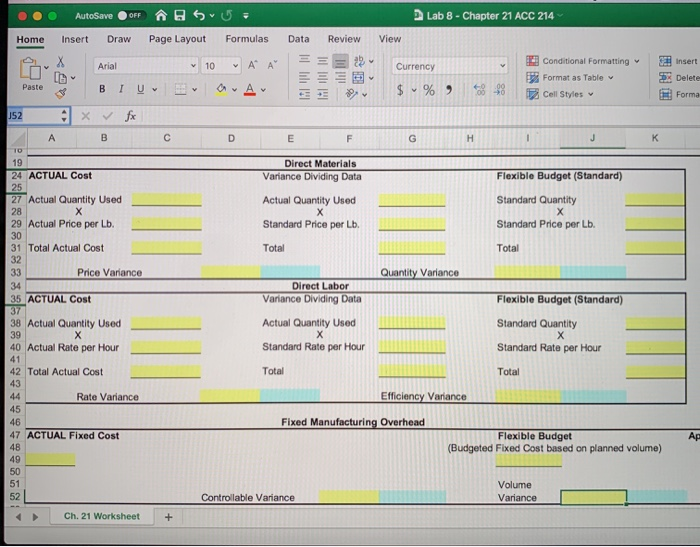Undo the last action
Image resolution: width=700 pixels, height=547 pixels.
199,16
